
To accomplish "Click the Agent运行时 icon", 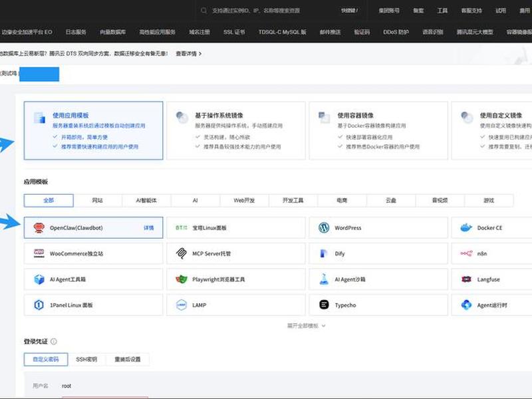I will click(x=466, y=305).
